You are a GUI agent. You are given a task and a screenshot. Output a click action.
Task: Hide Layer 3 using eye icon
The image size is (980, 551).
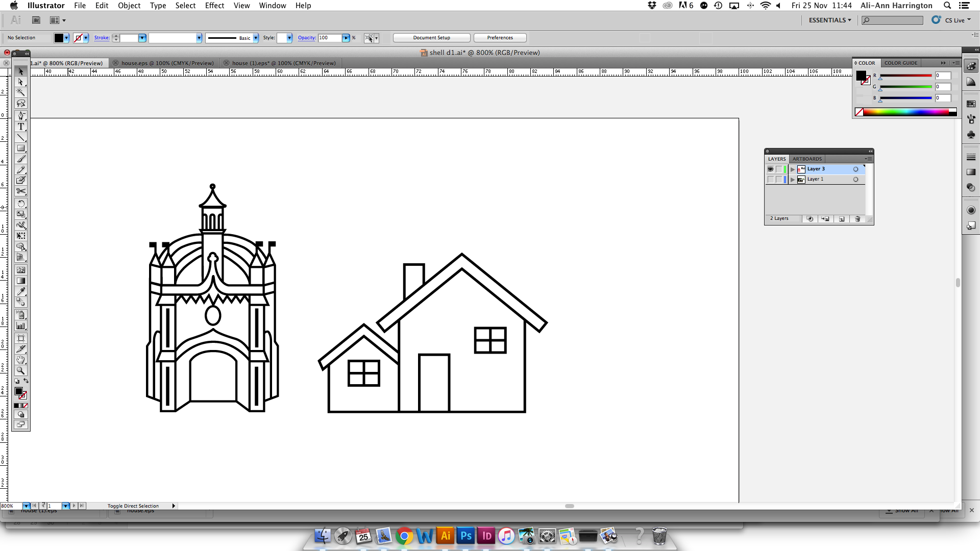coord(770,169)
